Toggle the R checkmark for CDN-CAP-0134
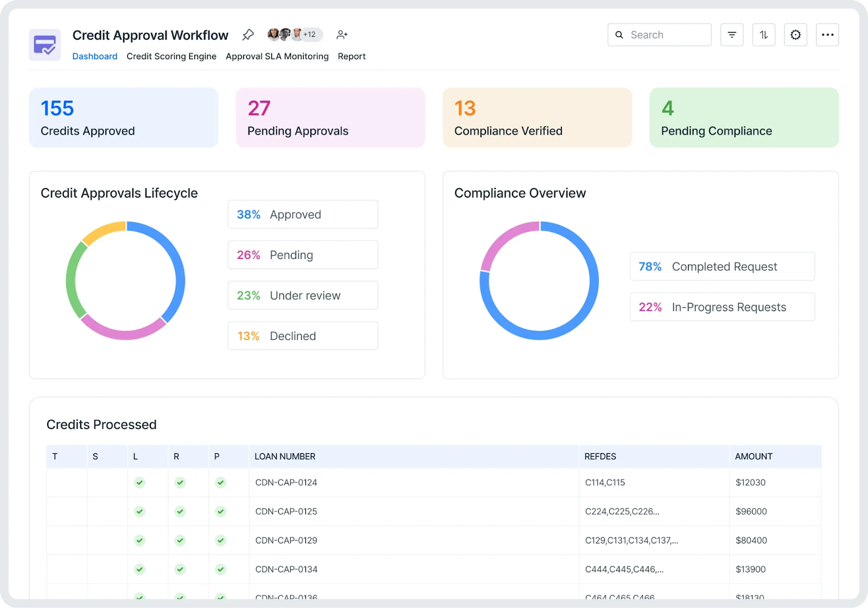868x608 pixels. [180, 569]
